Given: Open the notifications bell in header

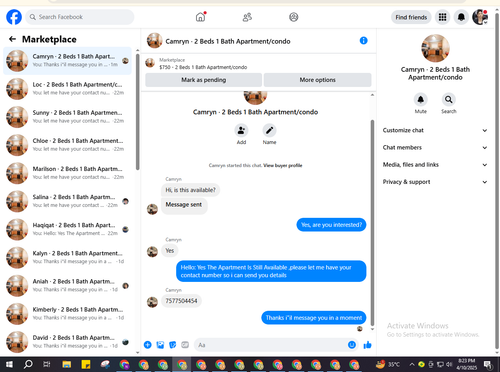Looking at the screenshot, I should tap(461, 17).
